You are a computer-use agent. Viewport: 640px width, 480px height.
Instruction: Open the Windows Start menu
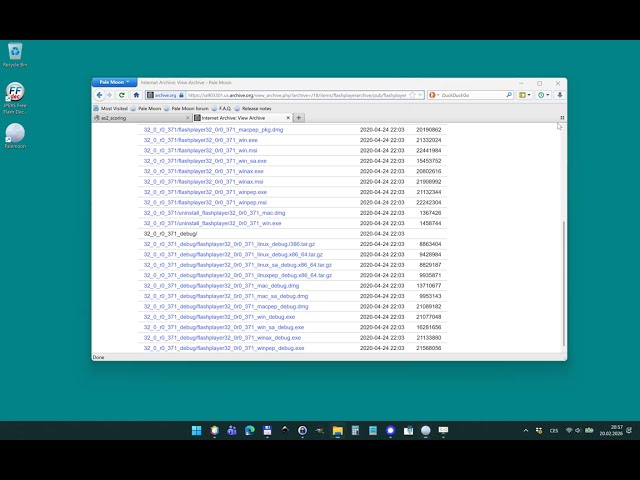pos(196,430)
